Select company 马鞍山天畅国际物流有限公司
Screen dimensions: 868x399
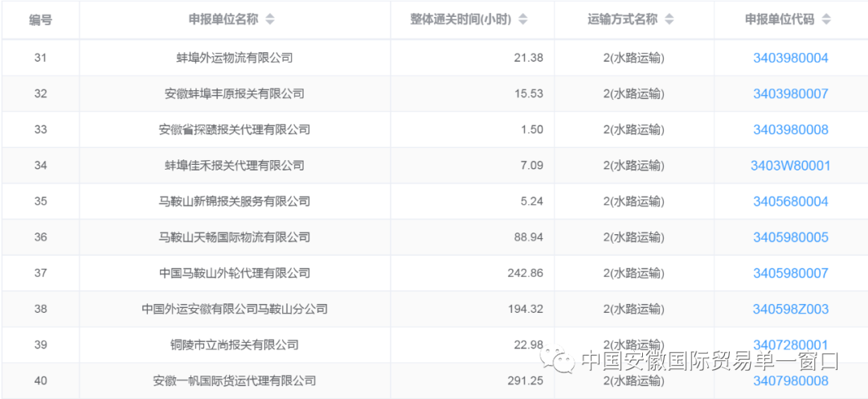click(235, 237)
